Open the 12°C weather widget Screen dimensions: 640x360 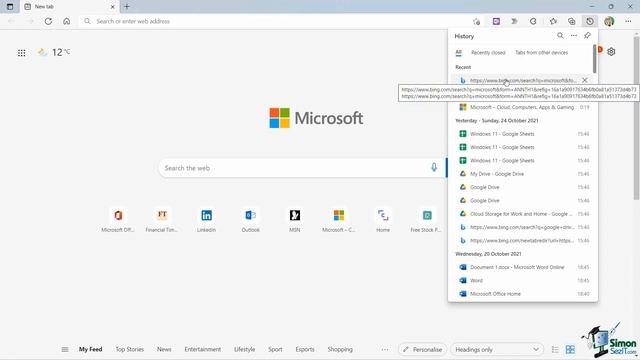coord(53,52)
